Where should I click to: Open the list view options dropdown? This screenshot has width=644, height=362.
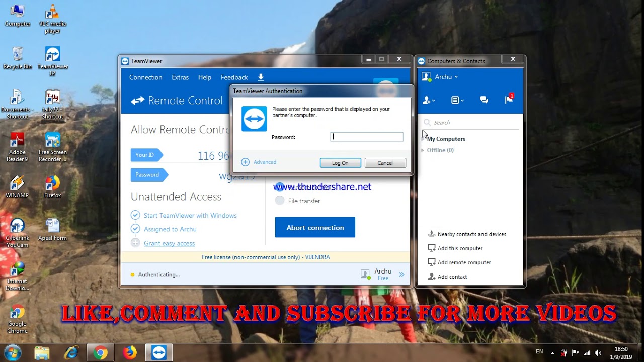pos(457,100)
